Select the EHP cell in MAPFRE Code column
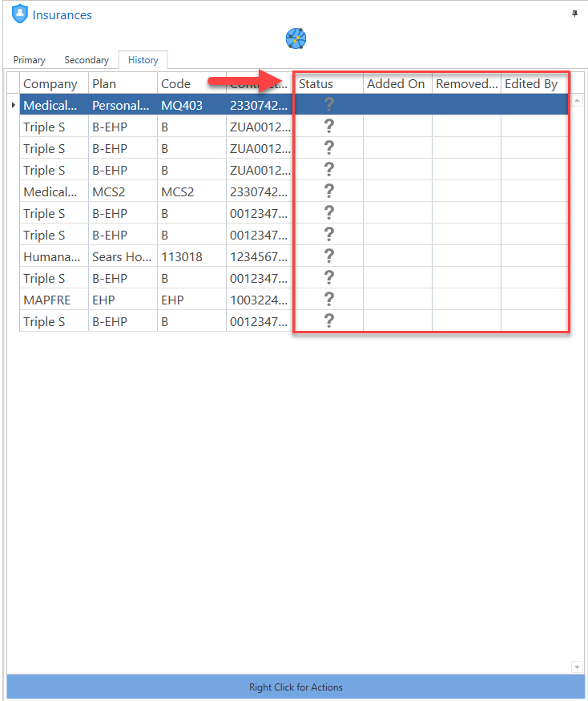Viewport: 588px width, 701px height. click(191, 300)
